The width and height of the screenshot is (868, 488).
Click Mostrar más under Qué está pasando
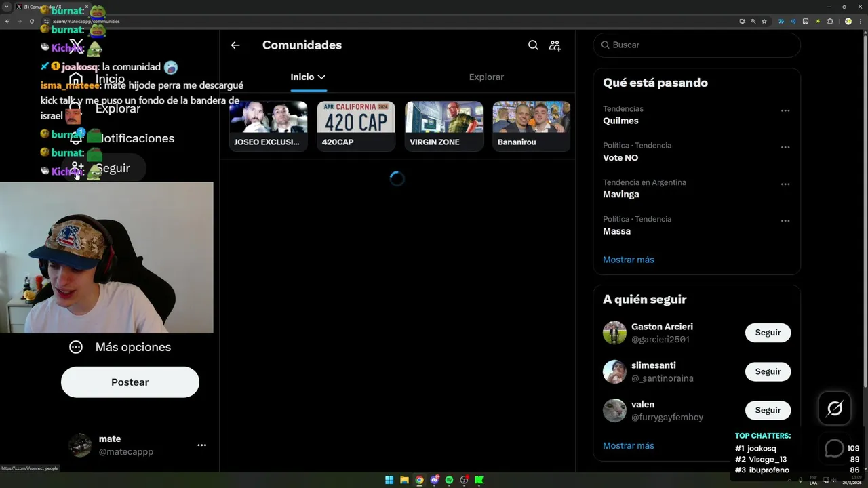[x=629, y=260]
